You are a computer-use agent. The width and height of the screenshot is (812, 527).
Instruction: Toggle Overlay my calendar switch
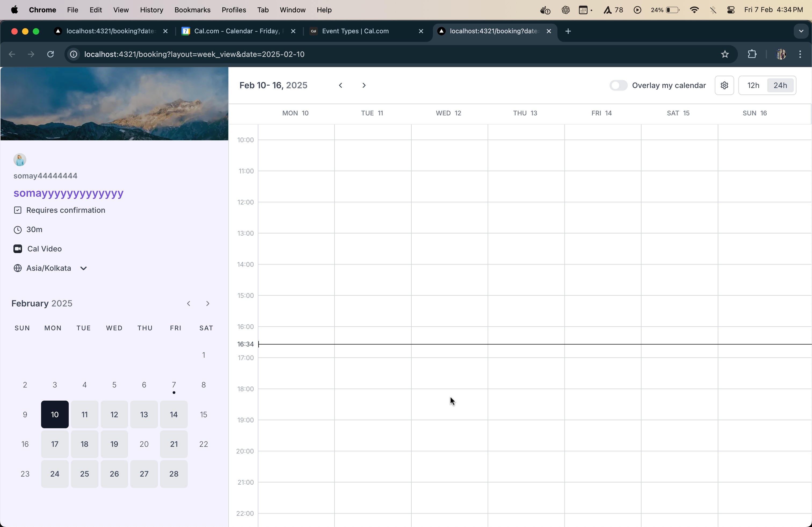[x=618, y=85]
